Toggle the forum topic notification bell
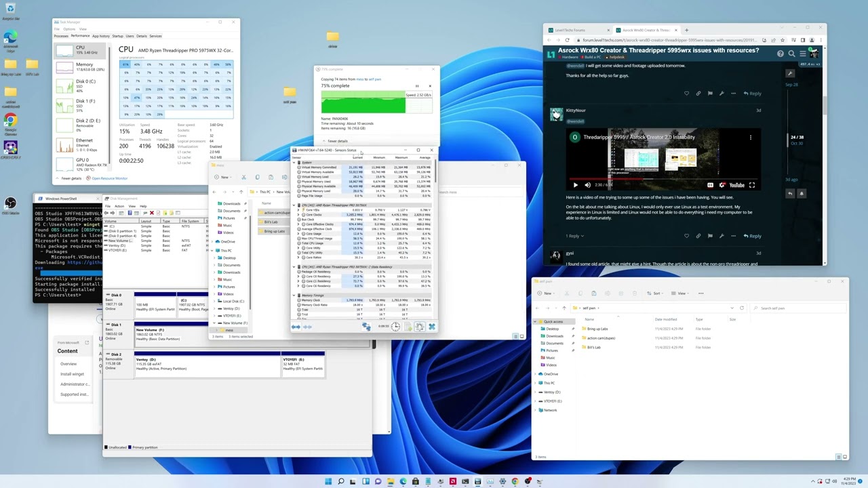 pos(801,194)
